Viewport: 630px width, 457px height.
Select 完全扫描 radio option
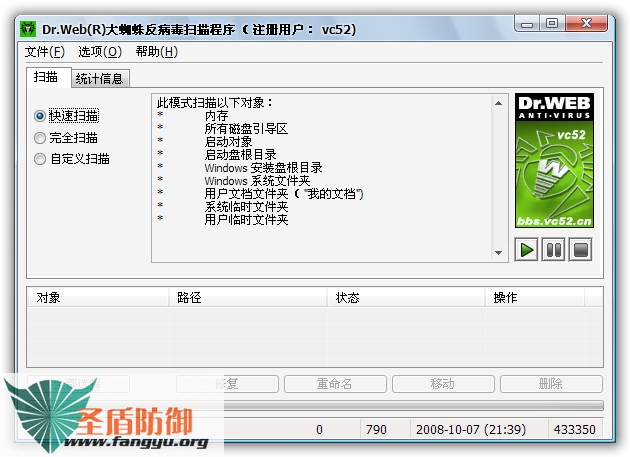pyautogui.click(x=66, y=138)
